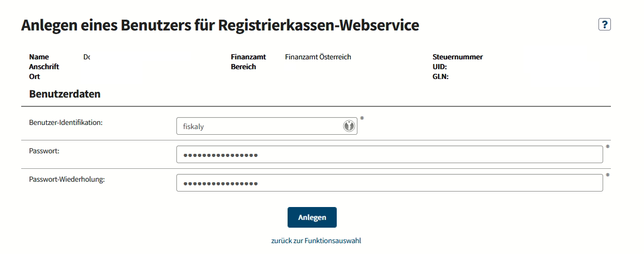
Task: Click the password manager icon in Benutzer-Identifikation field
Action: [x=349, y=126]
